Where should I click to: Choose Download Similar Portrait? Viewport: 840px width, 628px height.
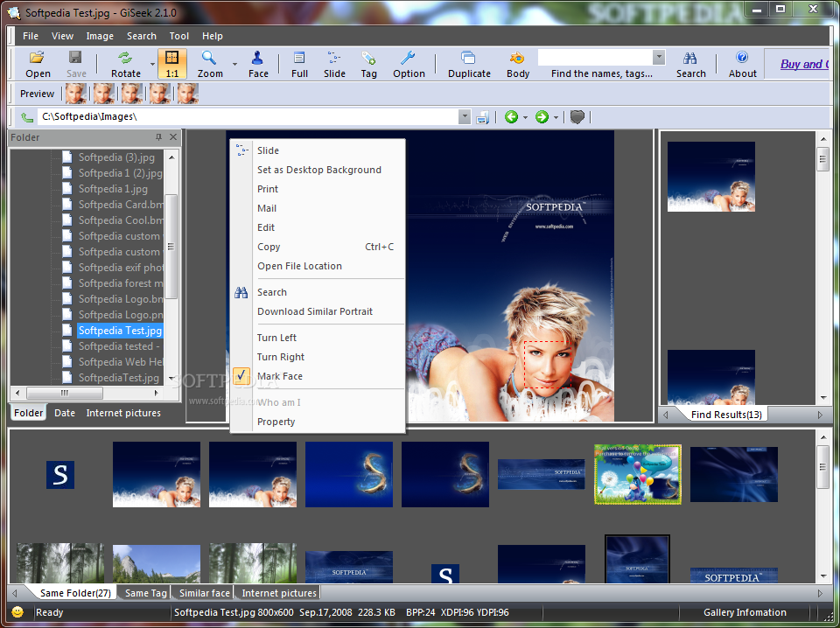315,311
